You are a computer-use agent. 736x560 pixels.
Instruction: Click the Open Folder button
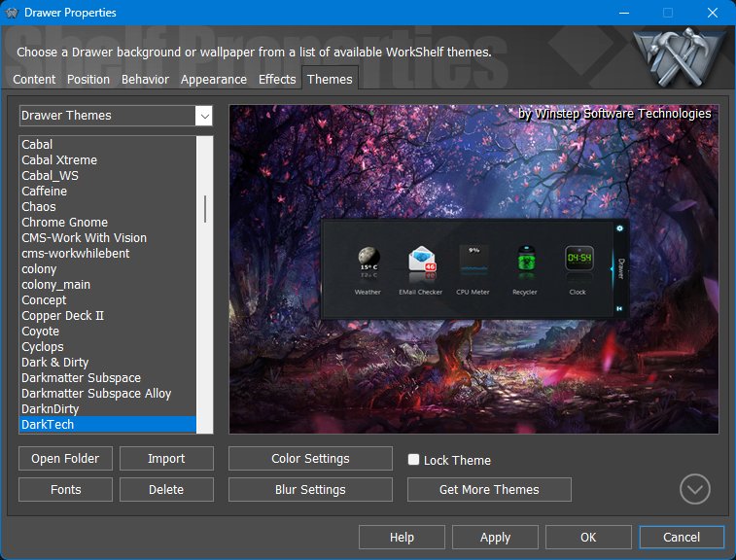[65, 458]
